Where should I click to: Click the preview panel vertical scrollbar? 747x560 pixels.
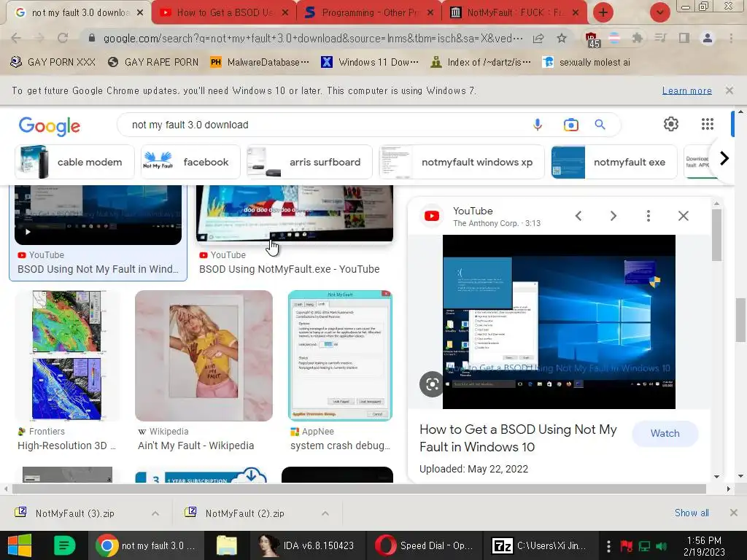pyautogui.click(x=716, y=236)
